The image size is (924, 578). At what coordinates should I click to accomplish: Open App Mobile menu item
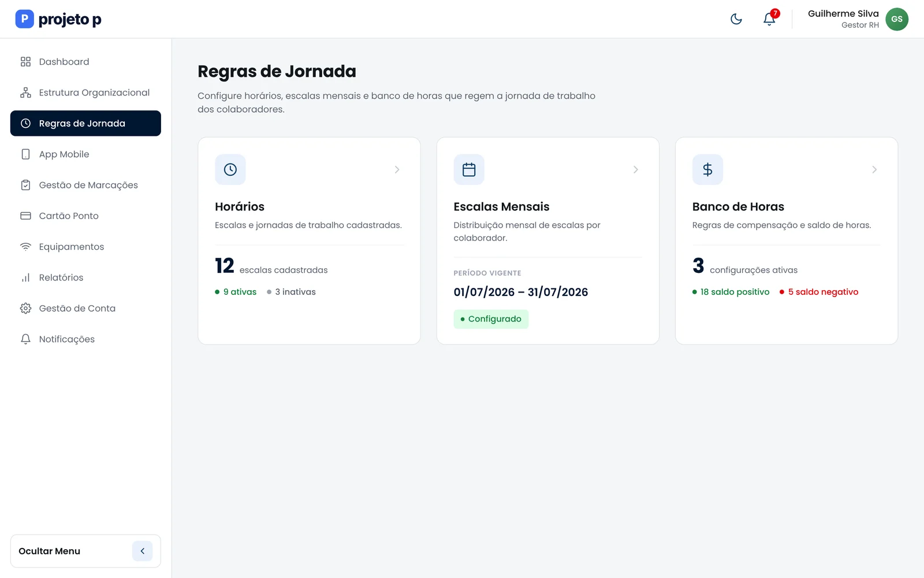(85, 154)
